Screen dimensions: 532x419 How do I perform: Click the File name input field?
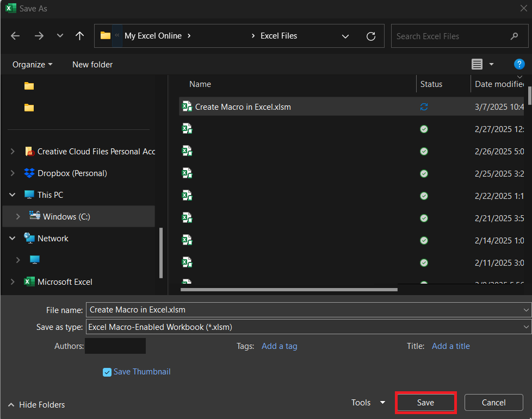tap(305, 310)
